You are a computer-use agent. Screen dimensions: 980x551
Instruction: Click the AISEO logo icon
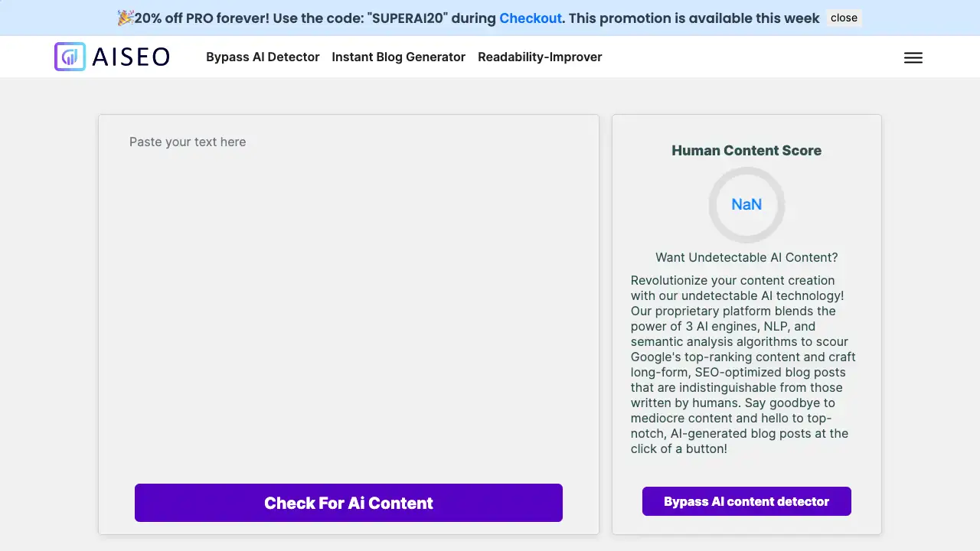pyautogui.click(x=70, y=57)
